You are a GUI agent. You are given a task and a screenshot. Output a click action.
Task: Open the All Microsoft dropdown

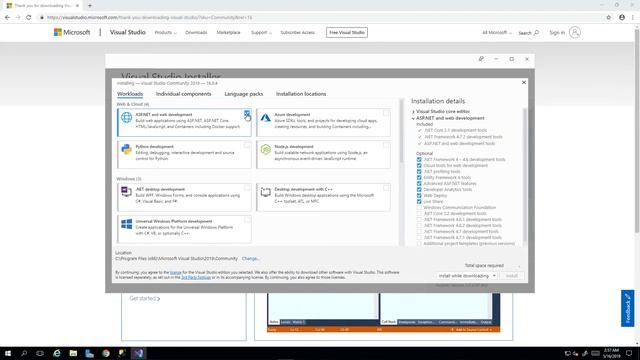point(497,32)
